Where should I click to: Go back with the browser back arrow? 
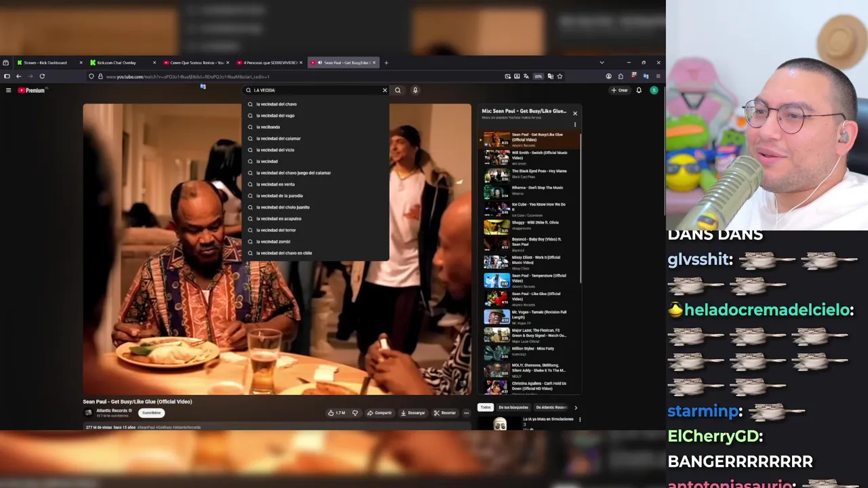pos(18,76)
